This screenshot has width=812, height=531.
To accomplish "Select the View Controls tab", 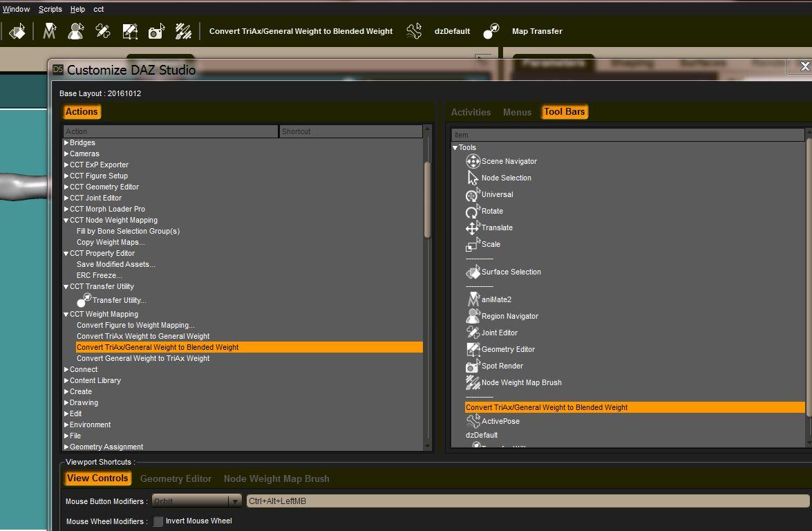I will [x=97, y=478].
